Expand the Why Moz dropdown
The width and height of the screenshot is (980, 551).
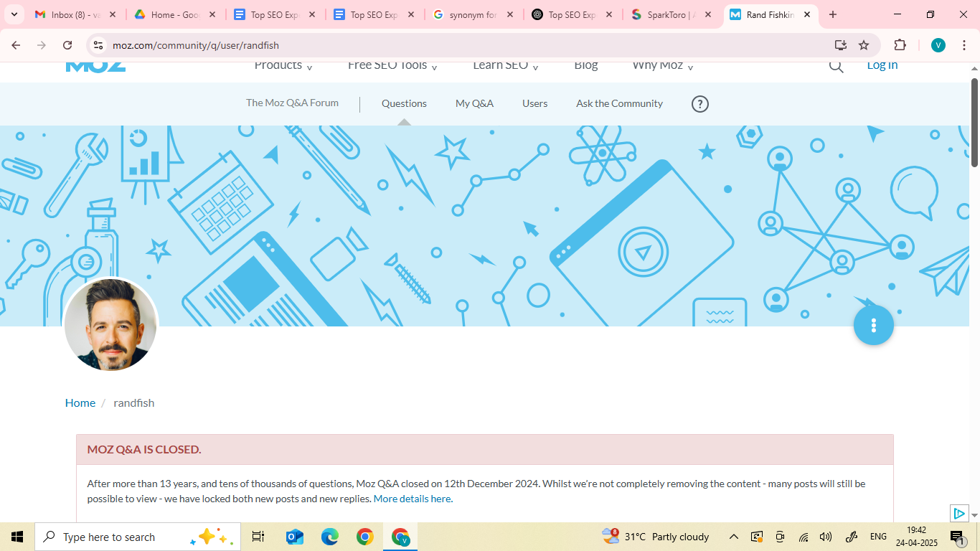tap(663, 66)
